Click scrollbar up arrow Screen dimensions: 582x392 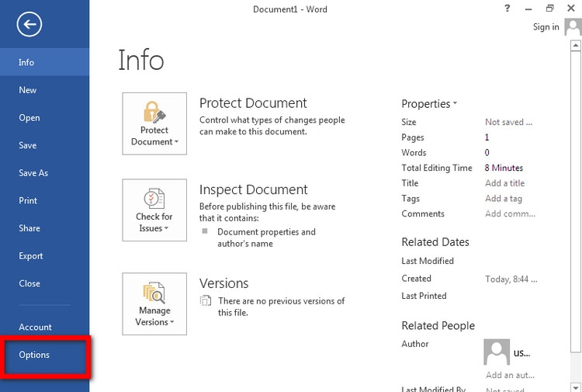(x=576, y=46)
